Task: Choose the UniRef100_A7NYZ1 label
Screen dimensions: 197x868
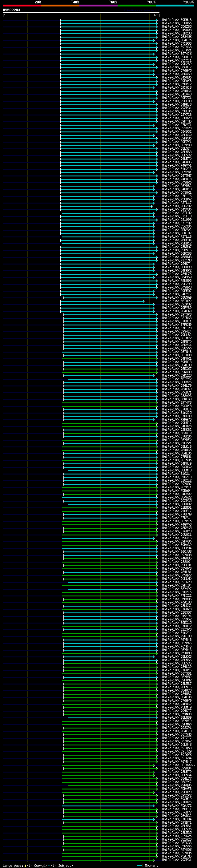Action: [177, 125]
